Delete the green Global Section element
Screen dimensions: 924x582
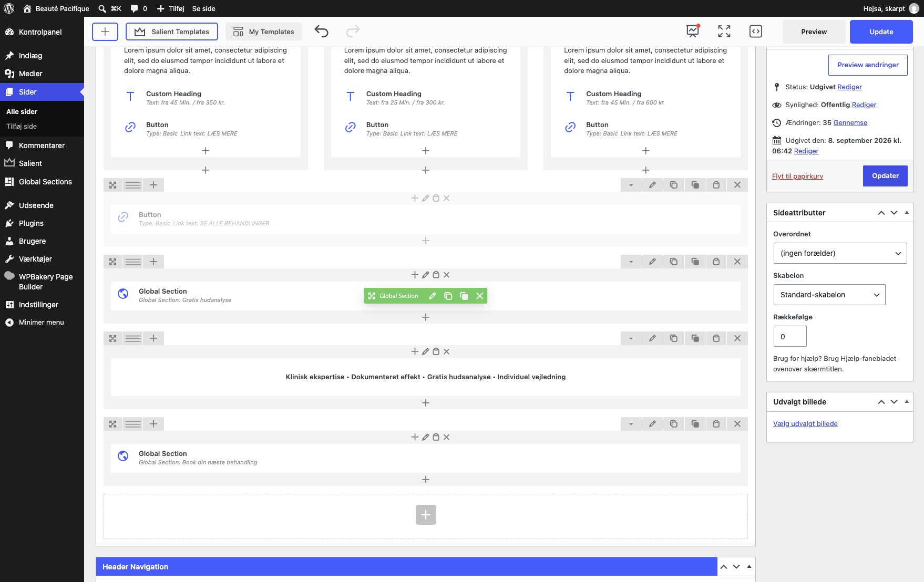[479, 296]
